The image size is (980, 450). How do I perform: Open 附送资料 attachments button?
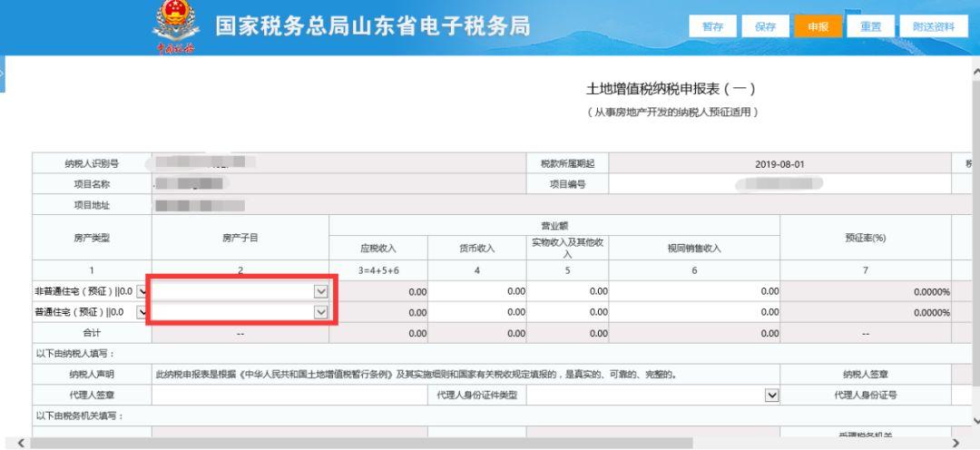(934, 26)
